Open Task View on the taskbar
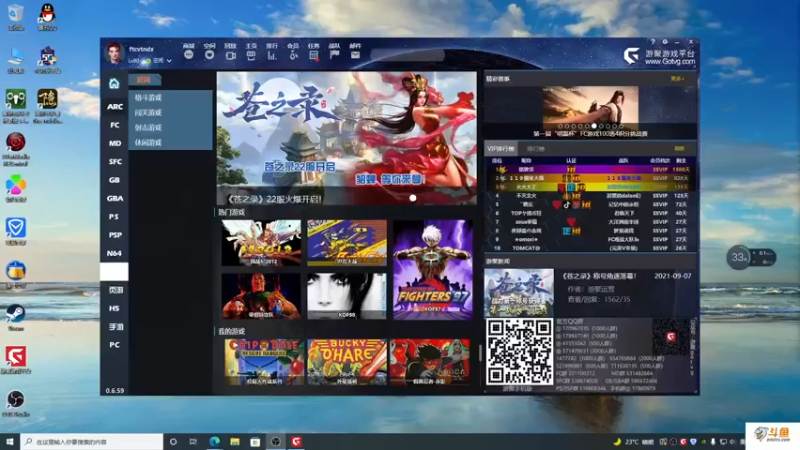Viewport: 800px width, 450px height. [193, 442]
